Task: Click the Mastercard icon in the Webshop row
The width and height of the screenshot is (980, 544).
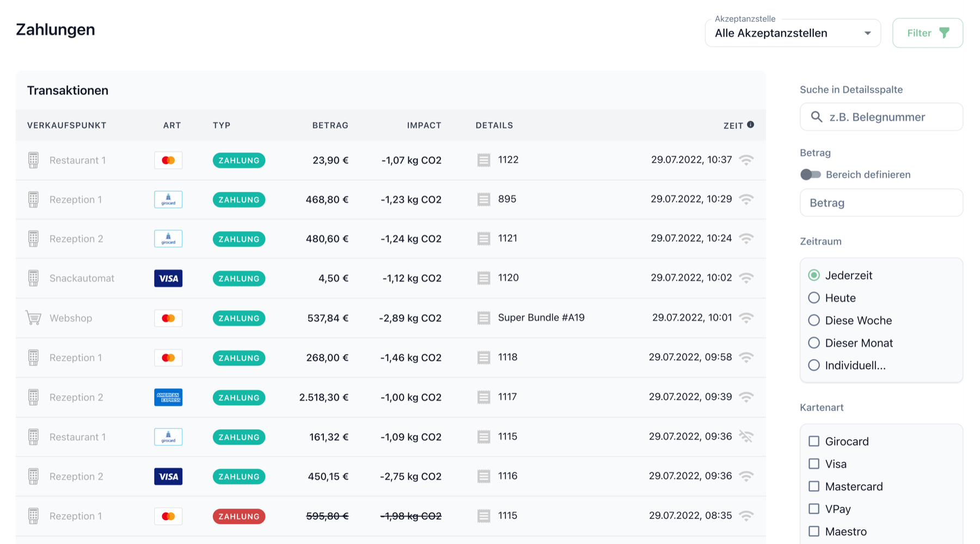Action: pyautogui.click(x=168, y=318)
